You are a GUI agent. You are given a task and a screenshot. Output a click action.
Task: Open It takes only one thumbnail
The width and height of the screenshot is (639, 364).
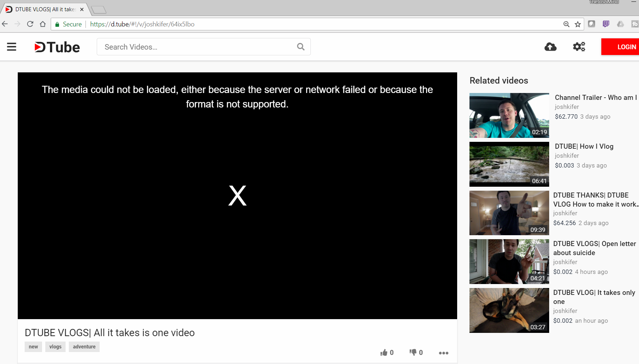509,310
